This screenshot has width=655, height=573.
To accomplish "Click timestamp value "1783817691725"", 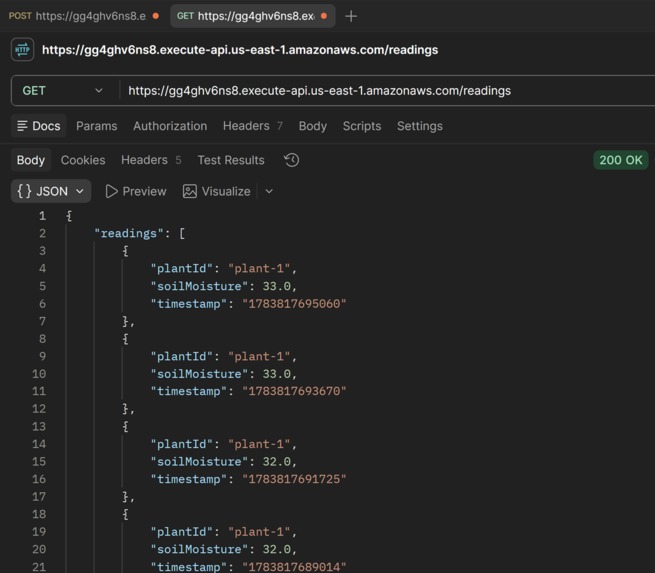I will point(294,479).
